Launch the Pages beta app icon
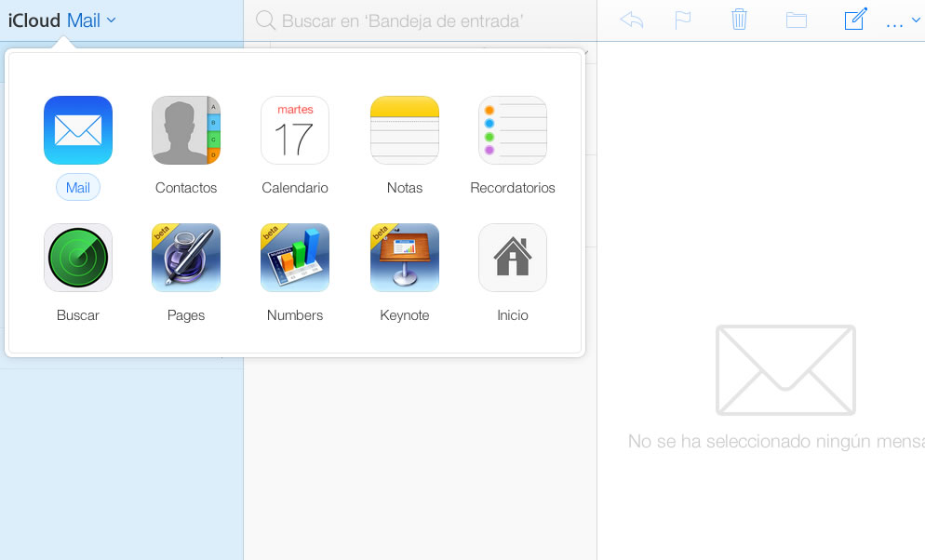This screenshot has width=925, height=560. coord(186,258)
